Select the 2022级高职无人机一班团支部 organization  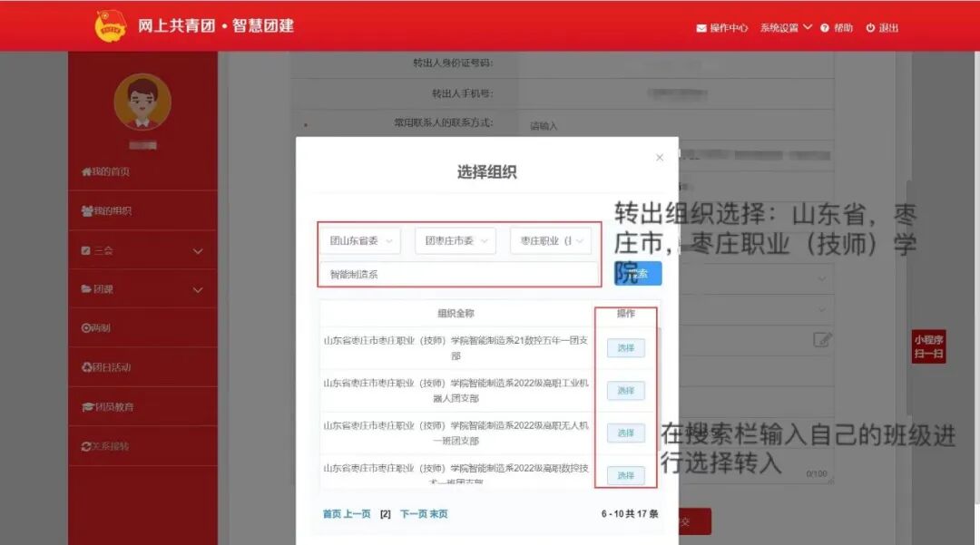625,433
